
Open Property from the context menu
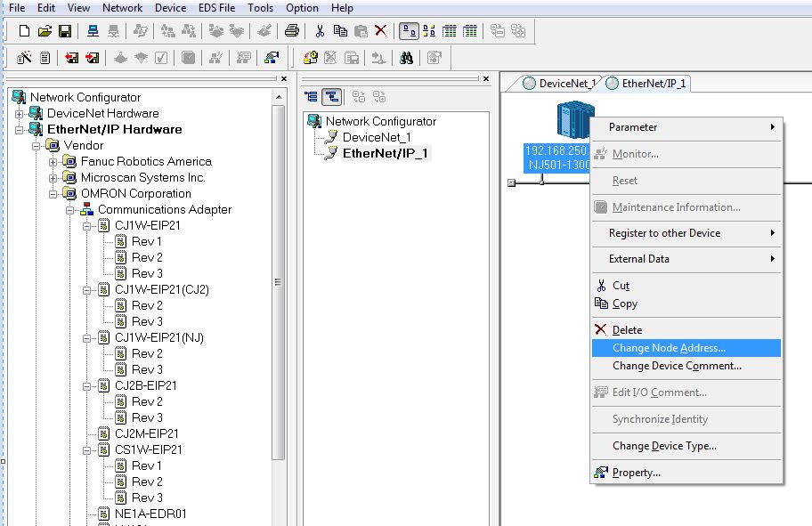pos(686,473)
